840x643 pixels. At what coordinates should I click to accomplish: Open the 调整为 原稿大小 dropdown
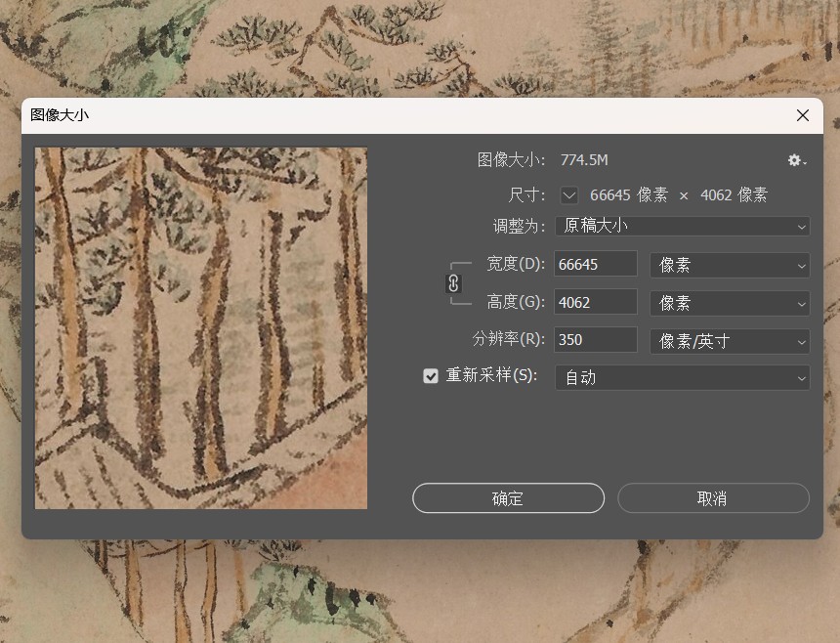click(x=683, y=226)
